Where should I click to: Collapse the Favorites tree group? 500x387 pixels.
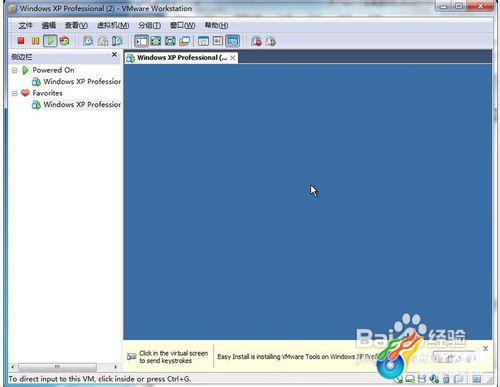tap(15, 93)
